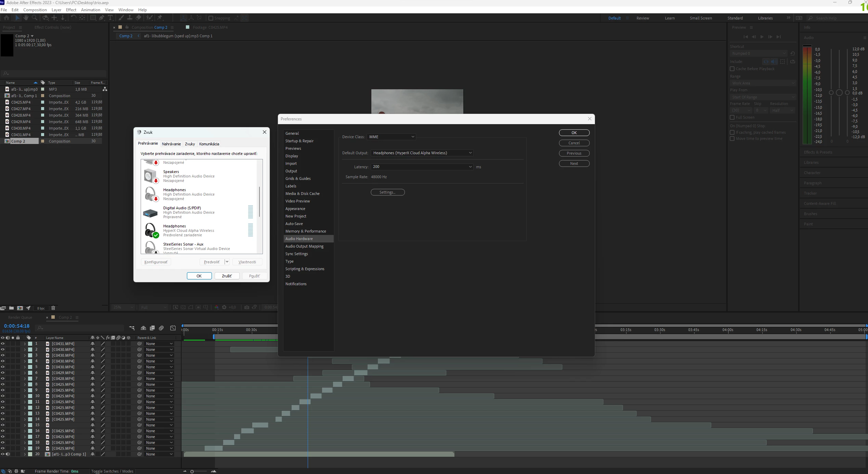Click the center audio level slider knob
This screenshot has height=474, width=868.
pos(839,93)
